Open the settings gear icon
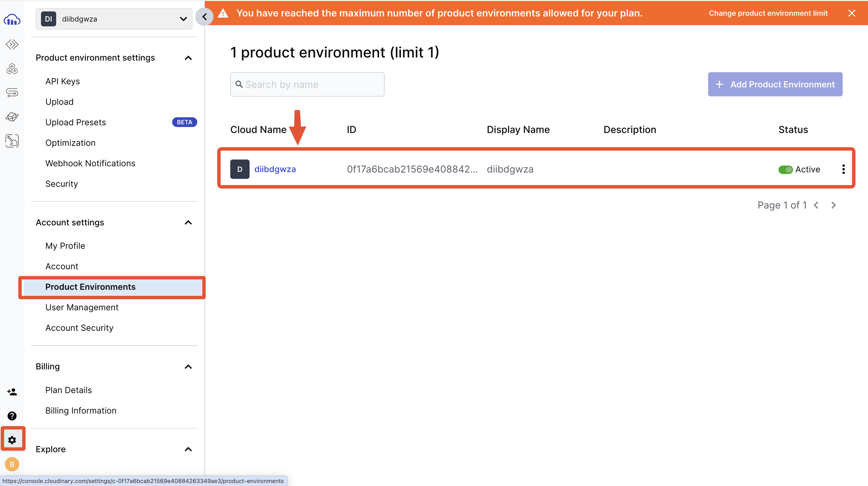868x486 pixels. [x=12, y=439]
